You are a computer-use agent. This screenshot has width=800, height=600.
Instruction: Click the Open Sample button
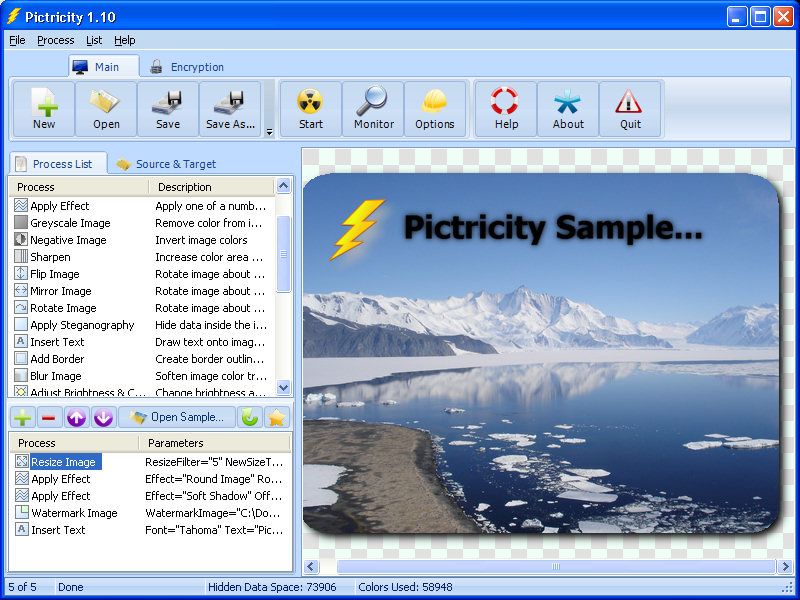tap(177, 417)
